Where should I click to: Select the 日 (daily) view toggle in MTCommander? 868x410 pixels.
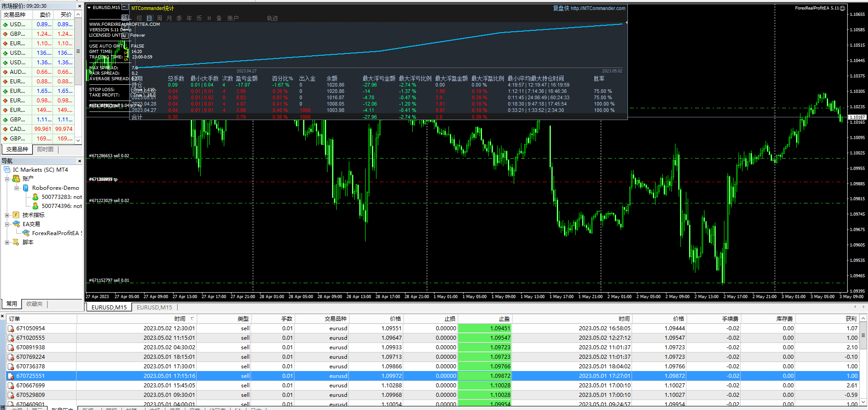[149, 18]
